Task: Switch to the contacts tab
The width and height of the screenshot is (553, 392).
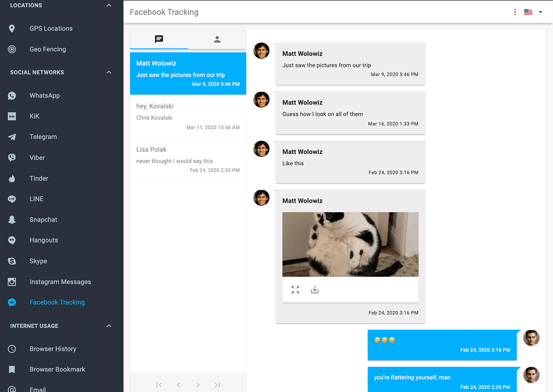Action: pyautogui.click(x=217, y=39)
